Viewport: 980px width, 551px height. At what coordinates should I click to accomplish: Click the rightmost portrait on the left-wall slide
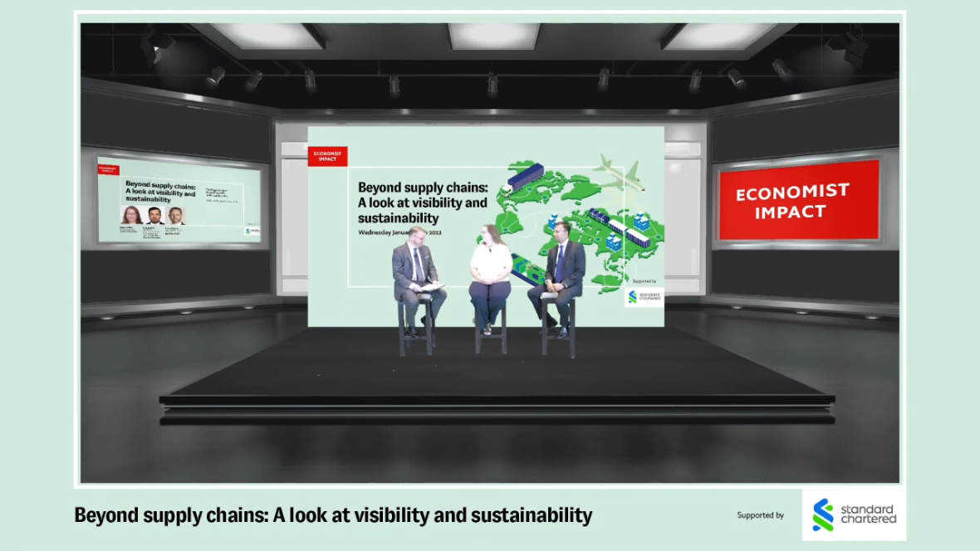[175, 216]
